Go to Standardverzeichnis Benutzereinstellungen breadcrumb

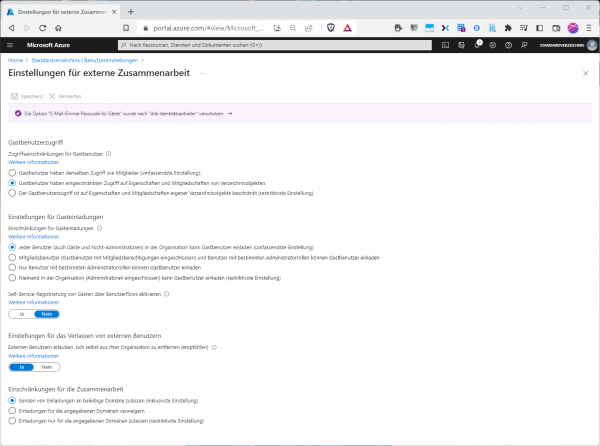click(85, 60)
